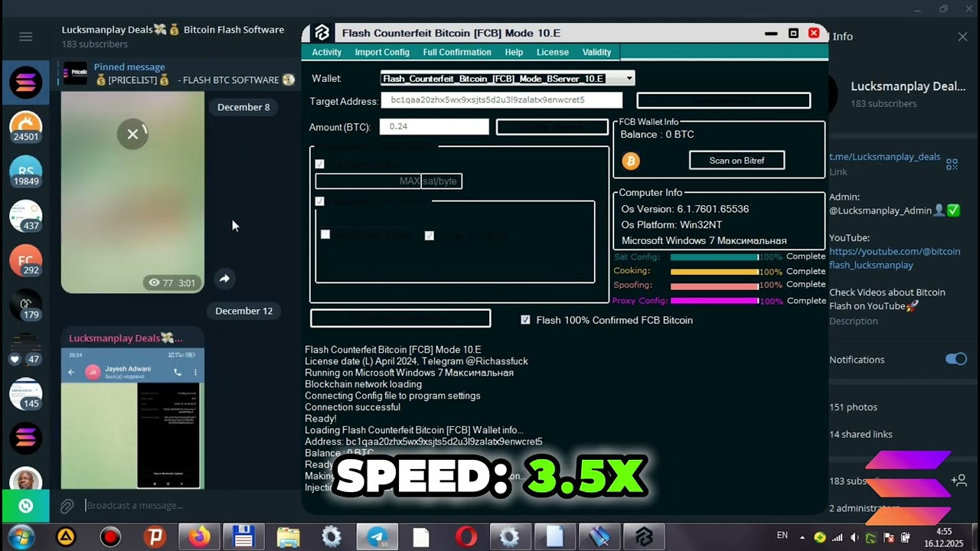The width and height of the screenshot is (980, 551).
Task: Toggle Flash 100% Confirmed FCB Bitcoin checkbox
Action: [x=525, y=320]
